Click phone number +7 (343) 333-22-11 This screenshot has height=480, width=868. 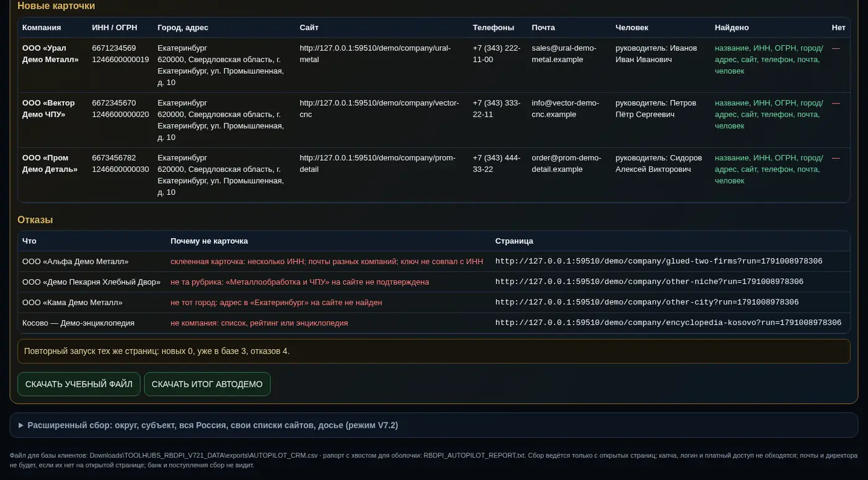(x=497, y=109)
